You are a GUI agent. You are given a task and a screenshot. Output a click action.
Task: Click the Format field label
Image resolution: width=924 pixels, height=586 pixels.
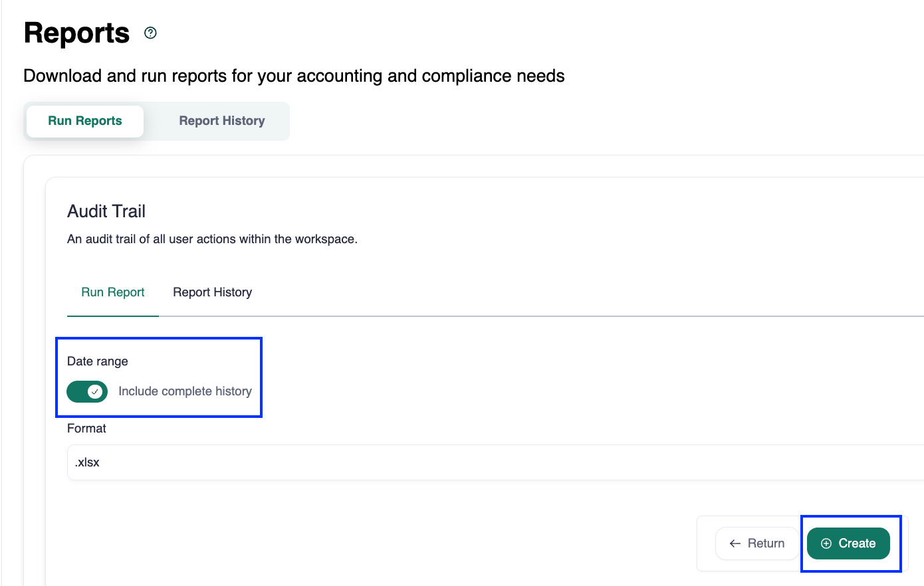[x=86, y=429]
